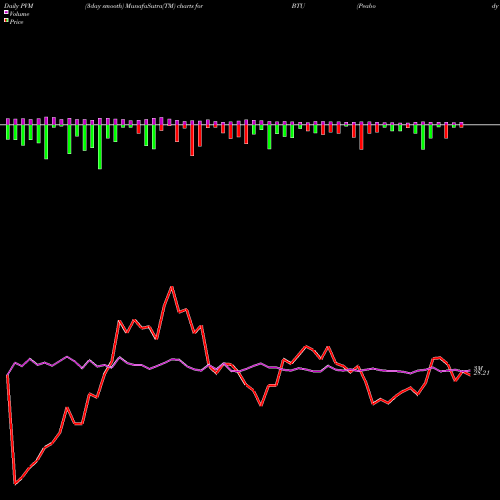Viewport: 500px width, 500px height.
Task: Click the red-green Price legend swatch
Action: pyautogui.click(x=6, y=21)
